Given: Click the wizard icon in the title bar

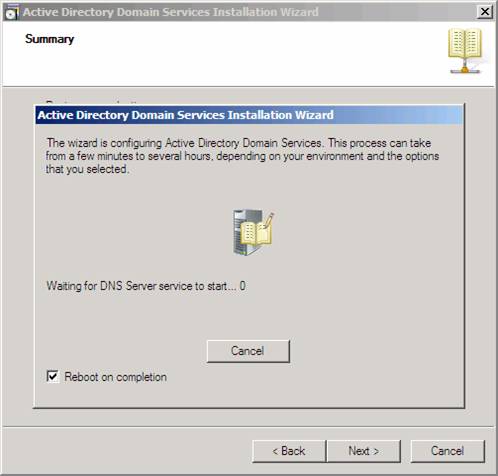Looking at the screenshot, I should tap(11, 12).
